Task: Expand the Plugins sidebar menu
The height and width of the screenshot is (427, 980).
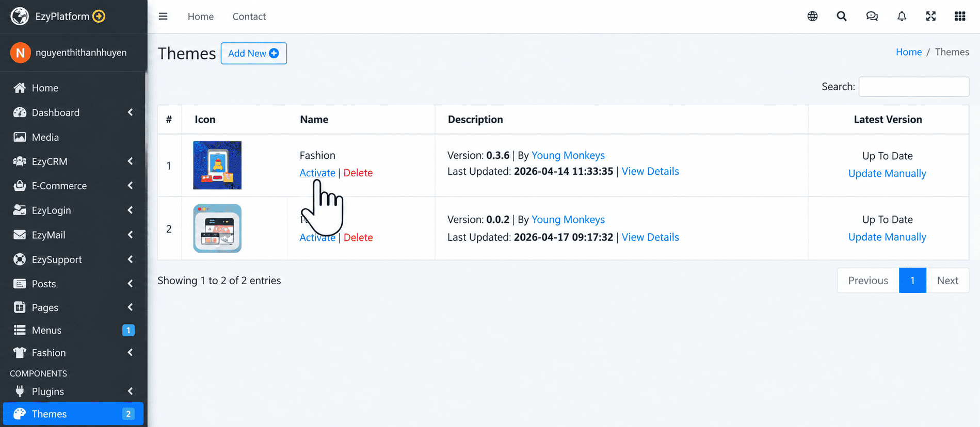Action: coord(73,391)
